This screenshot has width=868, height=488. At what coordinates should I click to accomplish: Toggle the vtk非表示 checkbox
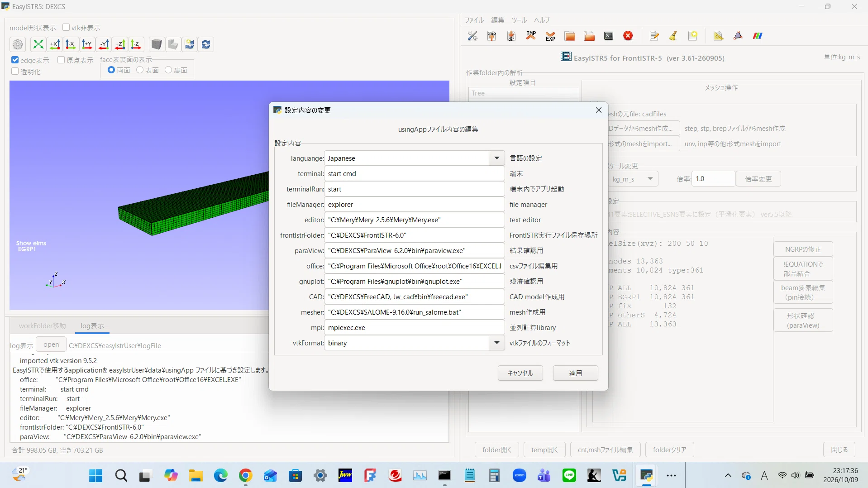[66, 28]
